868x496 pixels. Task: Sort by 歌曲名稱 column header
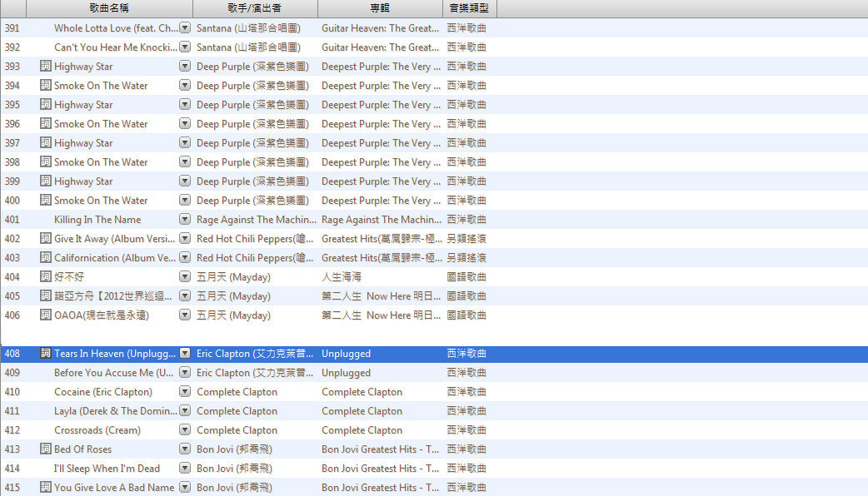pos(109,8)
